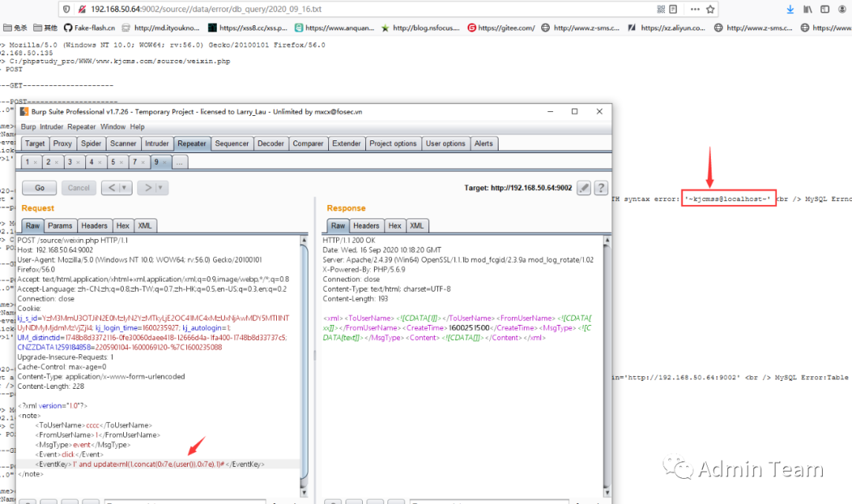This screenshot has width=852, height=504.
Task: Open Request Params tab
Action: 60,226
